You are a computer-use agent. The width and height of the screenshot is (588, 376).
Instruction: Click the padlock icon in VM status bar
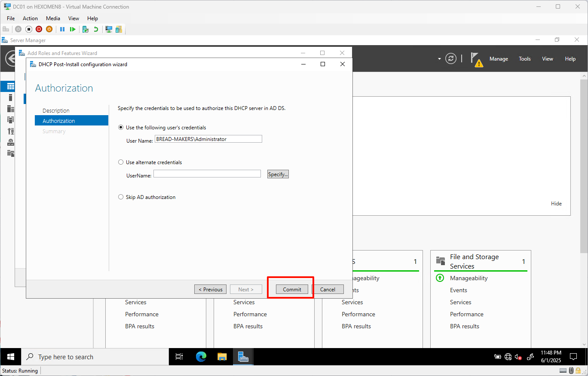(579, 370)
